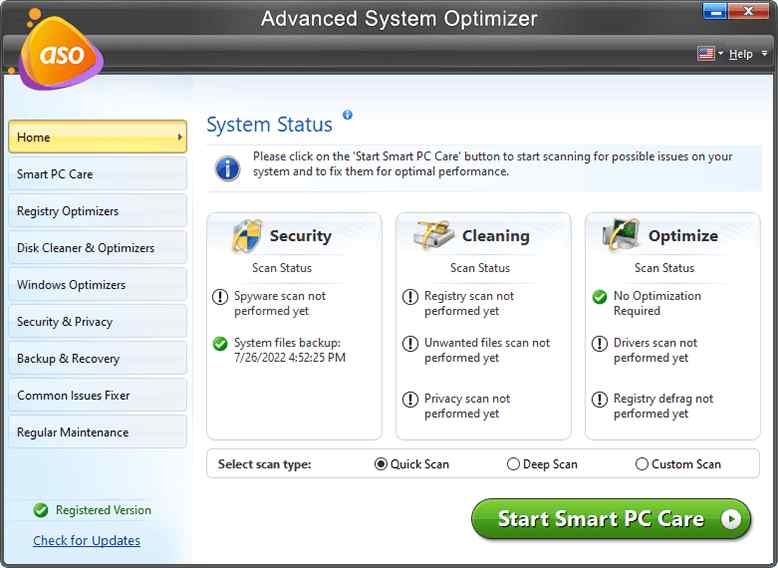Click the warning icon next to Drivers scan
The image size is (778, 568).
click(599, 343)
